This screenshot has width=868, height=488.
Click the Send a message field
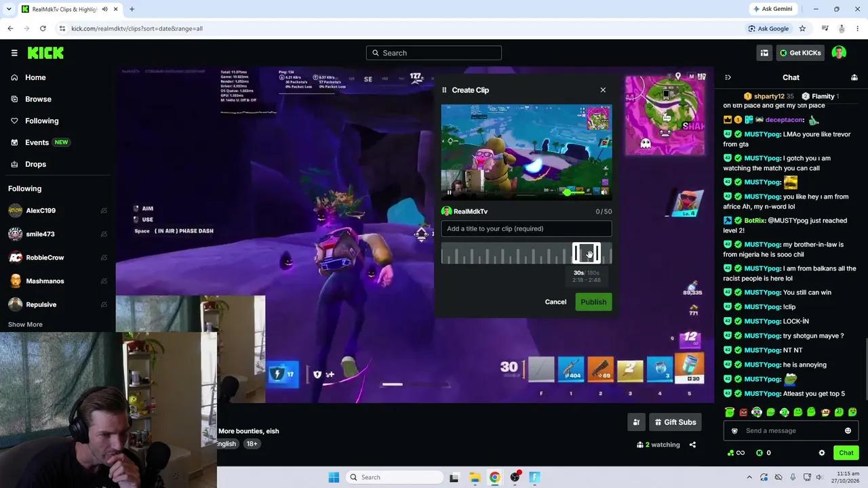click(791, 430)
